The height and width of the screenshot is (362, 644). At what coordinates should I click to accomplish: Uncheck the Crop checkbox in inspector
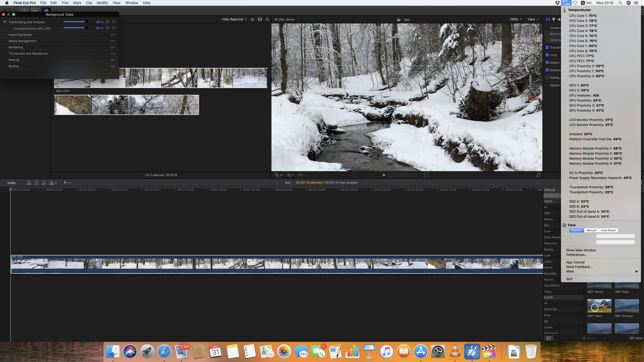[547, 55]
